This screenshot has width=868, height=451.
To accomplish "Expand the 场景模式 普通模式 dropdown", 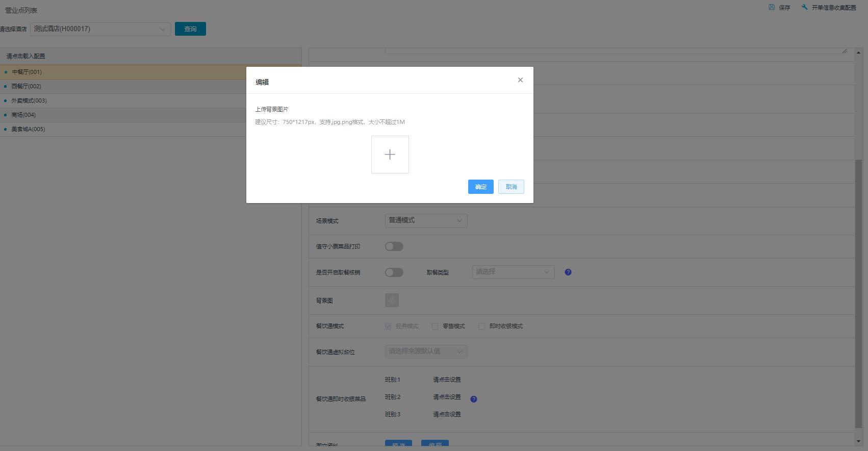I will click(426, 220).
